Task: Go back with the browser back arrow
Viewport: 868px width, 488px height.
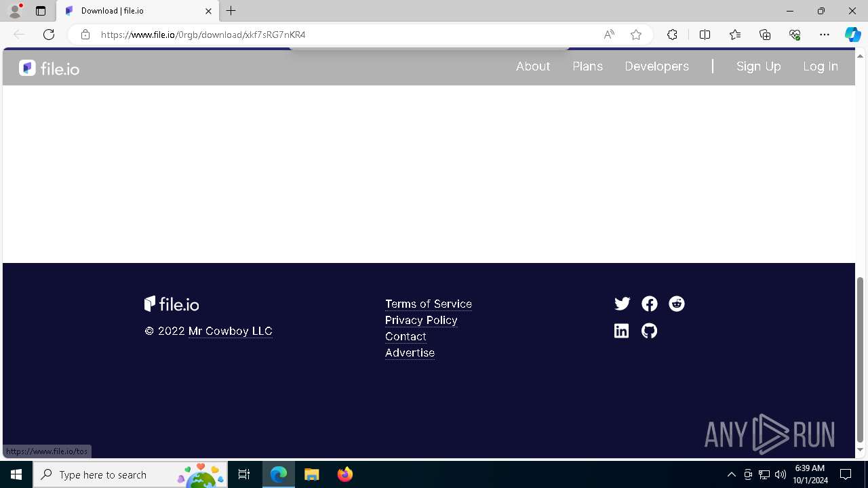Action: (x=19, y=35)
